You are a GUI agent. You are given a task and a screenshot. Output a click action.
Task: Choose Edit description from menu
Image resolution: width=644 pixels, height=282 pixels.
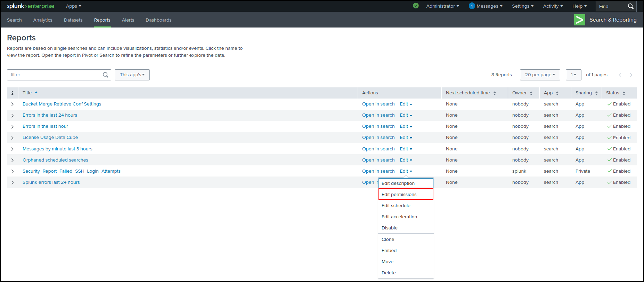[x=406, y=183]
